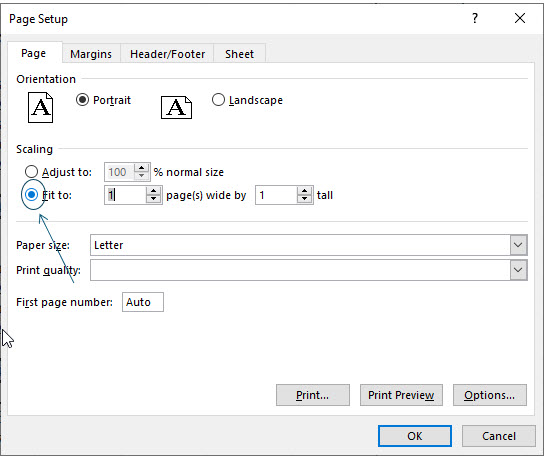Choose the Fit to scaling option
The image size is (546, 458).
pos(31,195)
